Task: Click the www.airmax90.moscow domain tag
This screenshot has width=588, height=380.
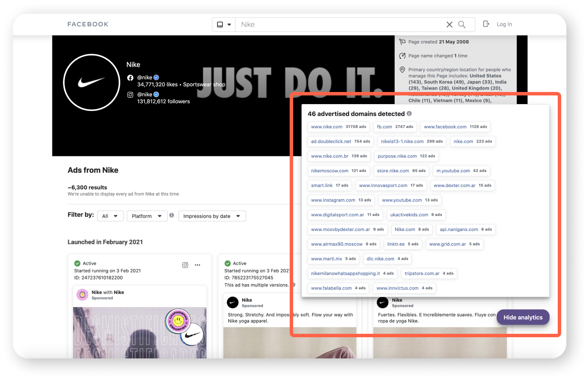Action: pos(344,244)
